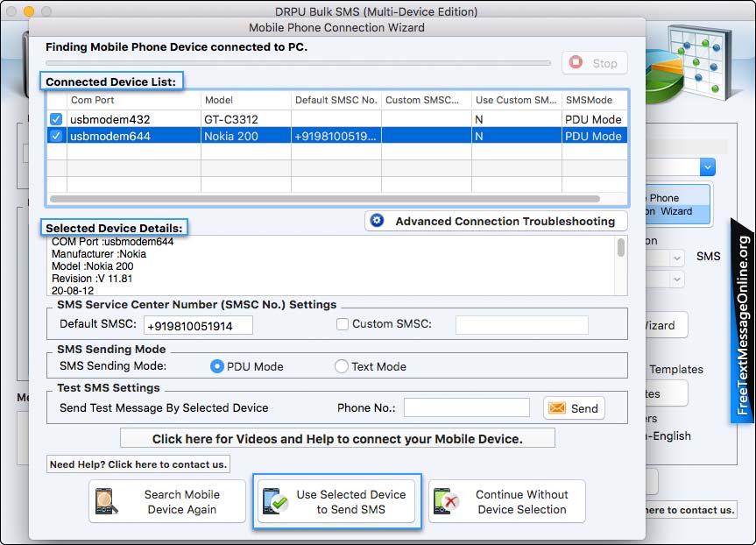The height and width of the screenshot is (545, 756).
Task: Click the +9198100519... SMSC cell
Action: (336, 136)
